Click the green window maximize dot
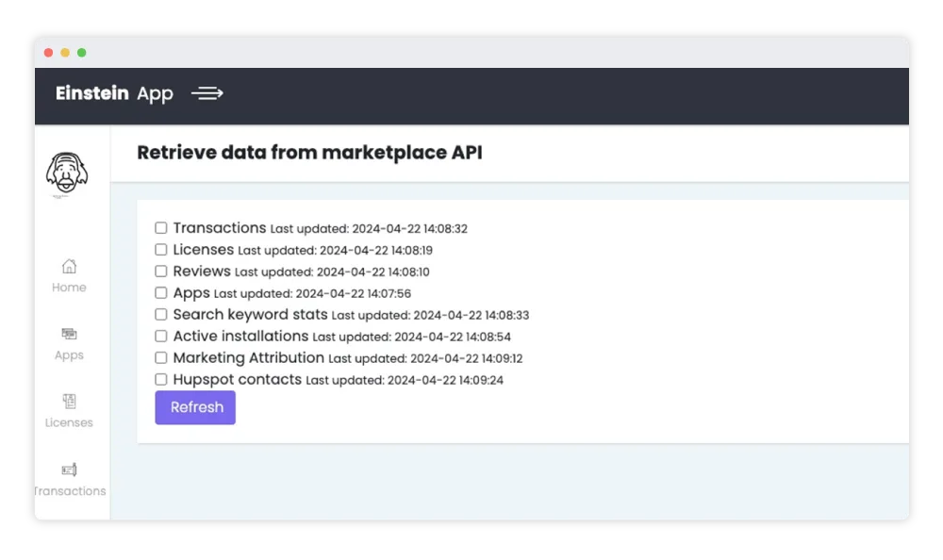This screenshot has width=943, height=560. click(82, 53)
